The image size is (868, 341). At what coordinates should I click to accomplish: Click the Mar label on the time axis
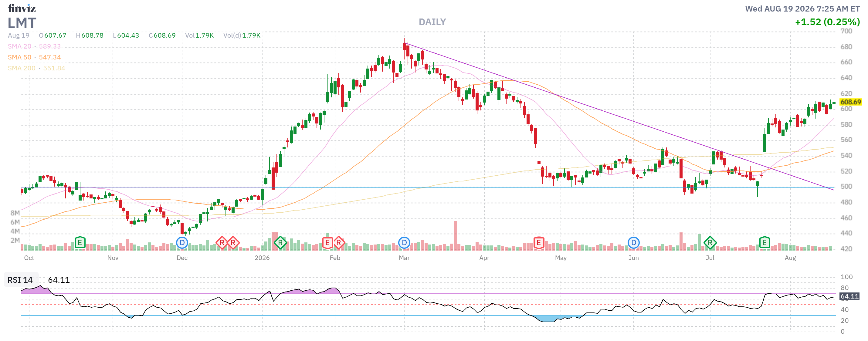(404, 258)
